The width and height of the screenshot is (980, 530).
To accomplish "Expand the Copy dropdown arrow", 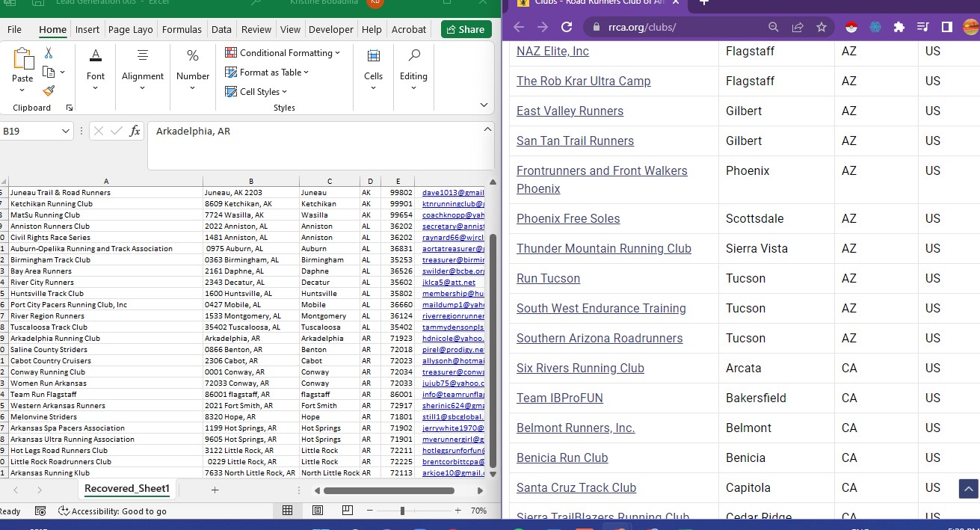I will (62, 72).
